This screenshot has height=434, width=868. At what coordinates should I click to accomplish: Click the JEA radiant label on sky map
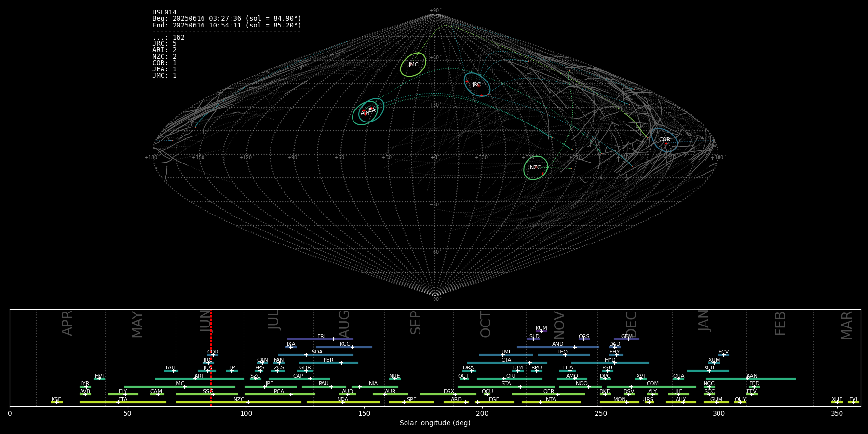pos(371,110)
